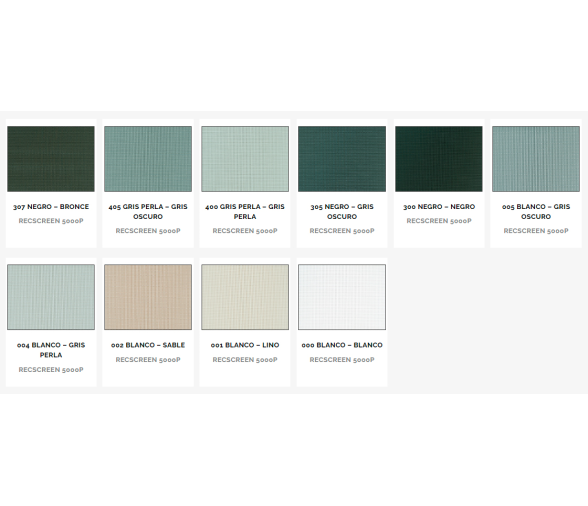Open the 300 NEGRO – NEGRO title link

[x=439, y=207]
